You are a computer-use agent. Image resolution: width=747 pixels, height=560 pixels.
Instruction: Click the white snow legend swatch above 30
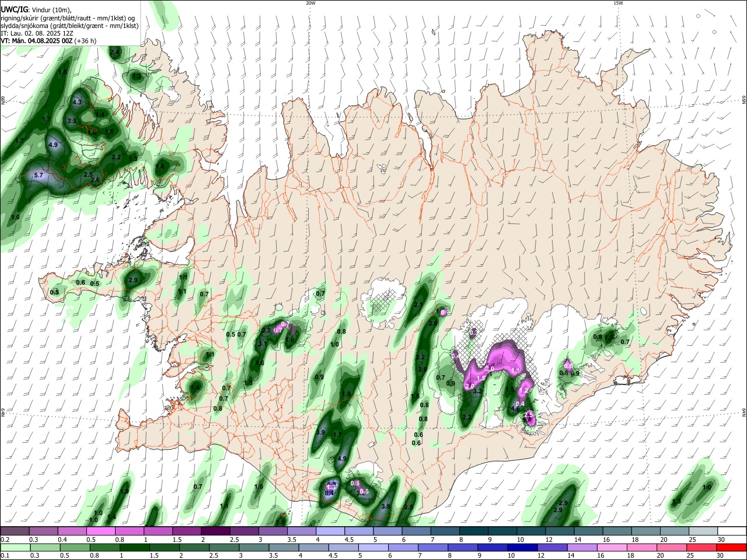pos(732,531)
